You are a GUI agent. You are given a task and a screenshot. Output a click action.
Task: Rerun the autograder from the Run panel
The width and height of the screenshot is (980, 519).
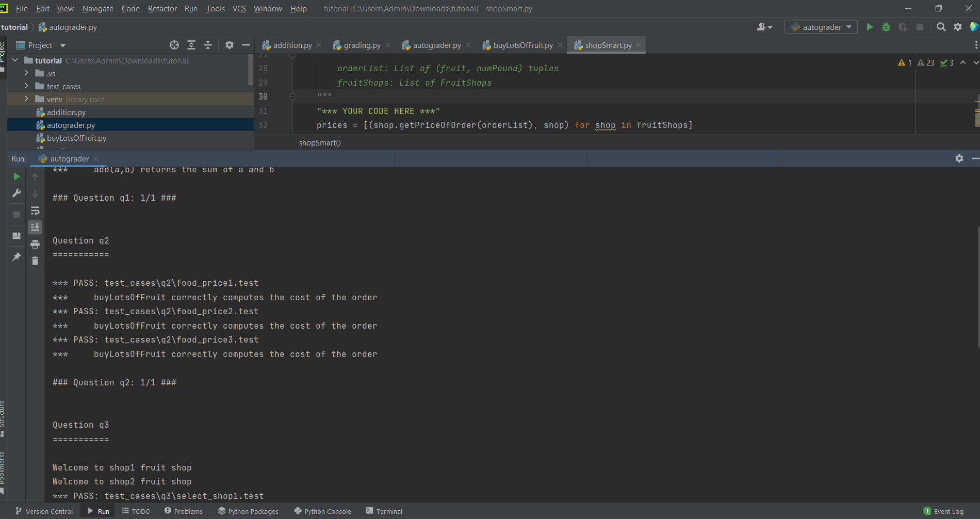16,176
